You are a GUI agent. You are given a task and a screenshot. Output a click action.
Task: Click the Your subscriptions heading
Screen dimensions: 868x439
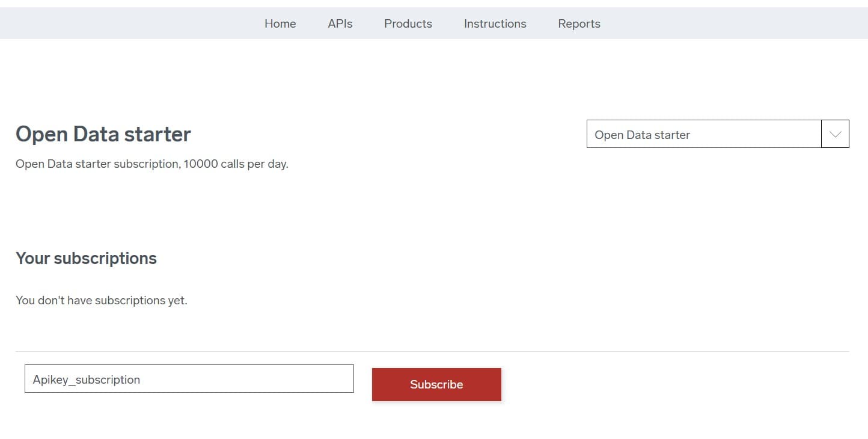(x=86, y=259)
